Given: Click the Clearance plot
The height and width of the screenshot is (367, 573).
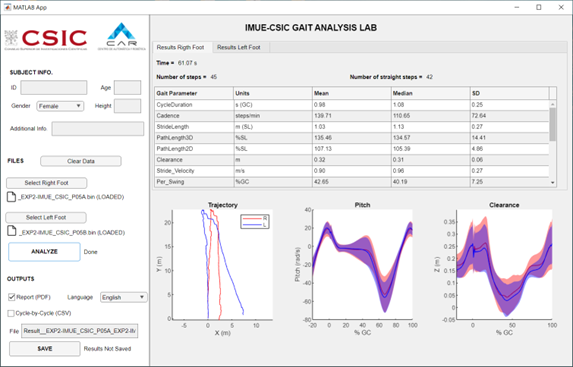Looking at the screenshot, I should [x=504, y=265].
